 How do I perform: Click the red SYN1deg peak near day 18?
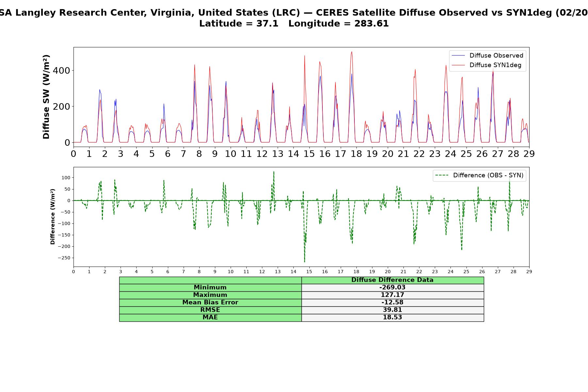click(351, 52)
